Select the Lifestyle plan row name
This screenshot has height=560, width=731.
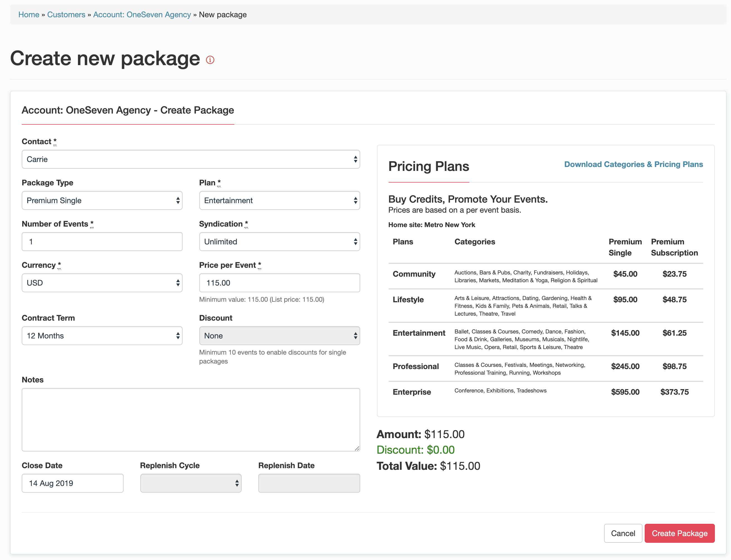pyautogui.click(x=408, y=300)
